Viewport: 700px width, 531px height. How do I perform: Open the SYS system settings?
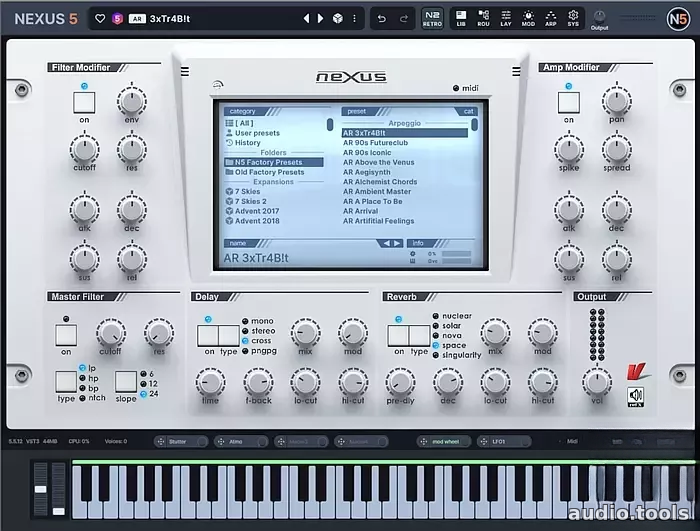(x=573, y=18)
